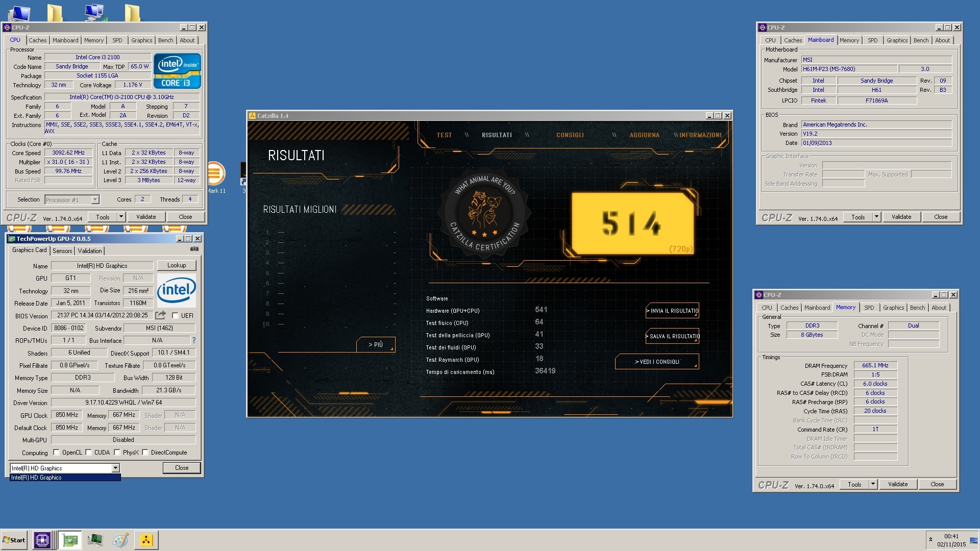Screen dimensions: 980x551
Task: Click VEDI I CONSIGLI button
Action: (657, 362)
